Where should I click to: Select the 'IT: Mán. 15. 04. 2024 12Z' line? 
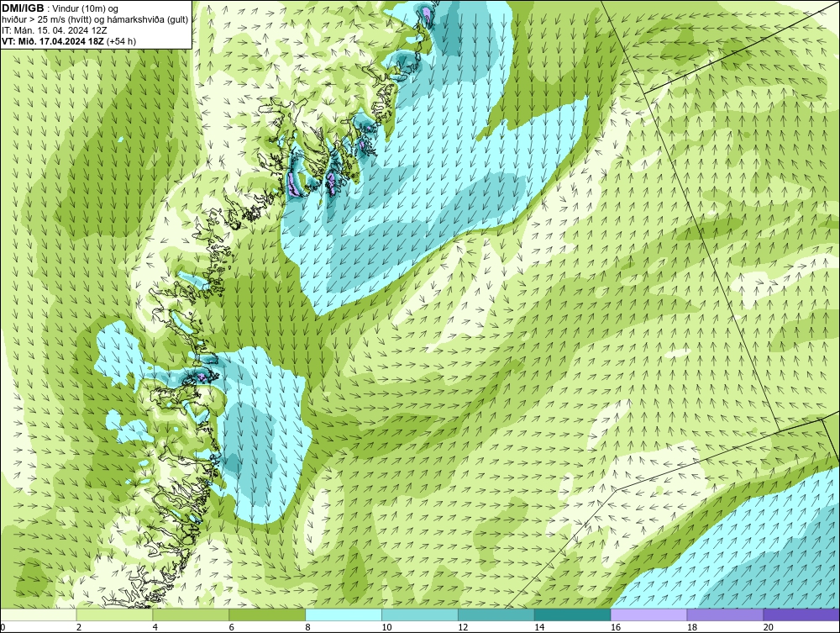point(54,30)
